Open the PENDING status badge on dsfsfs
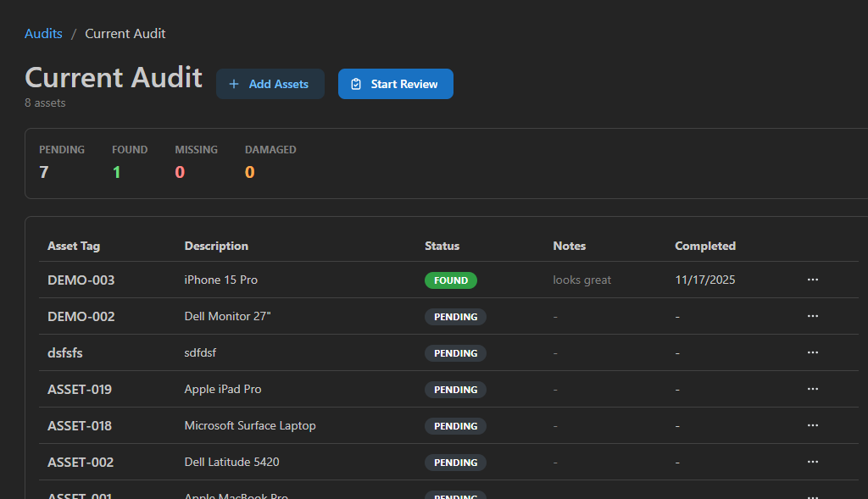The image size is (868, 499). 455,352
